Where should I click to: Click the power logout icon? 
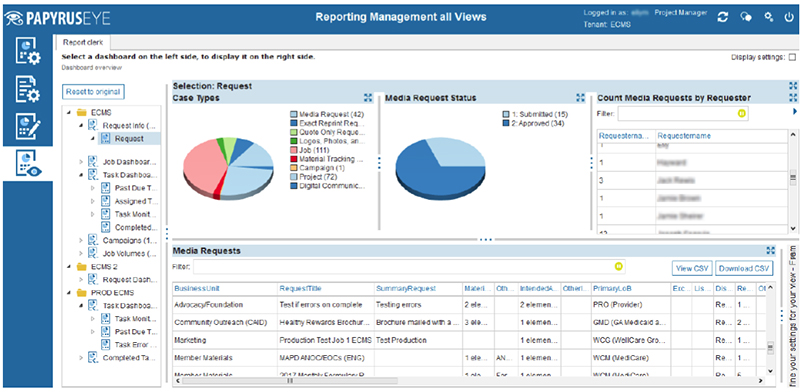789,17
